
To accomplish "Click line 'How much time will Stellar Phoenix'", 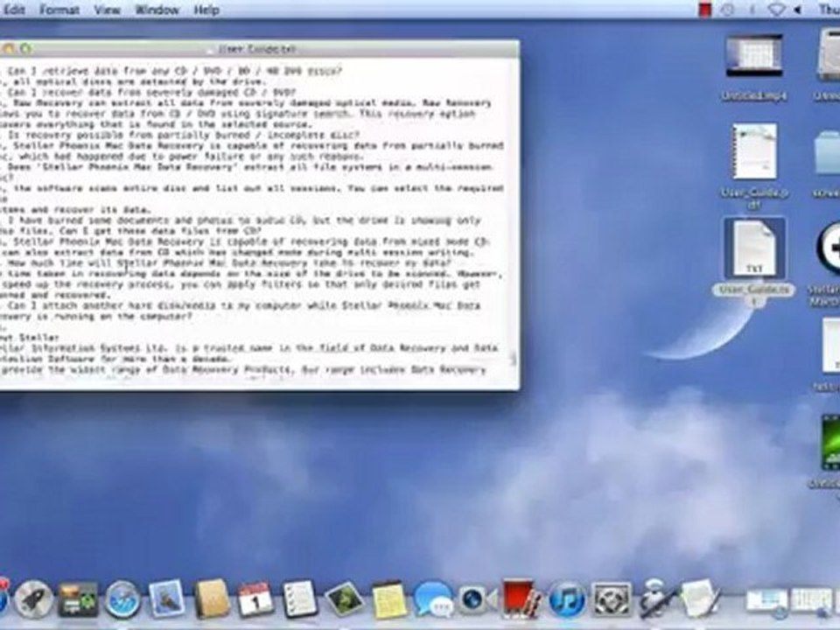I will 229,263.
